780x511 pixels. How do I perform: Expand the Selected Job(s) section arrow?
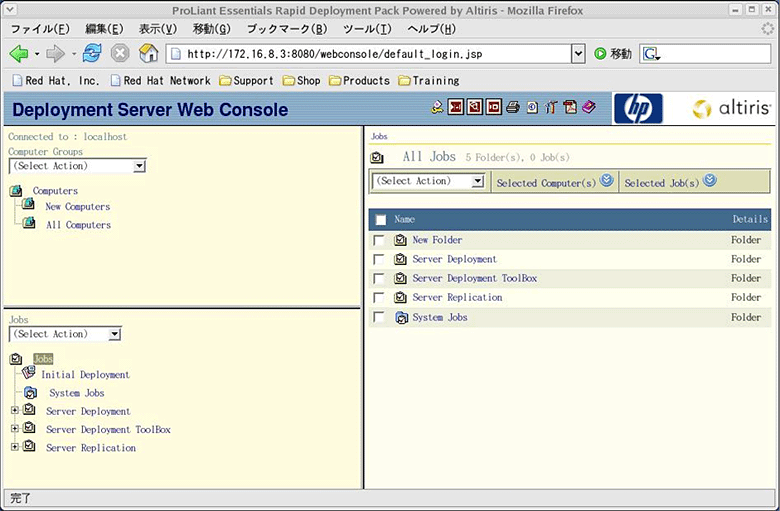pos(710,180)
